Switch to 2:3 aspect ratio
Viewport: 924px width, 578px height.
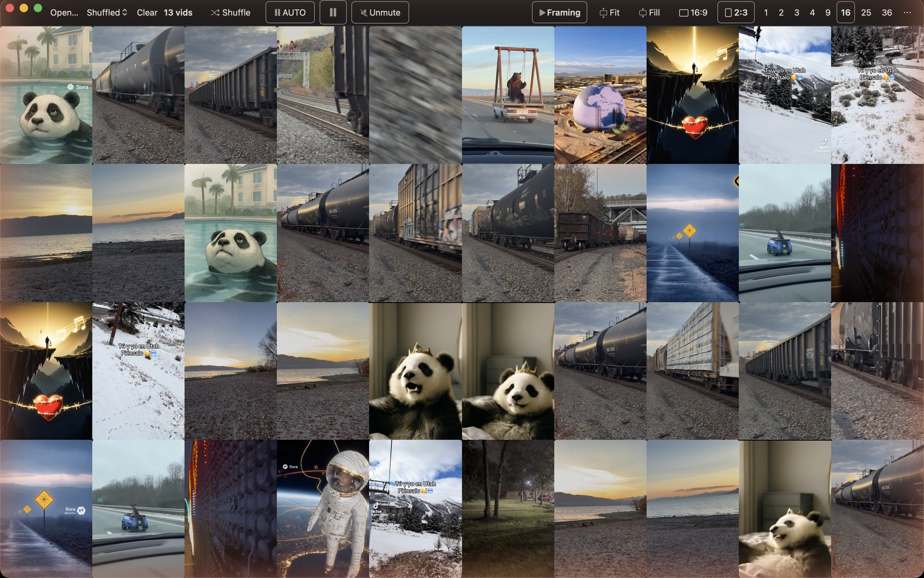[x=736, y=12]
